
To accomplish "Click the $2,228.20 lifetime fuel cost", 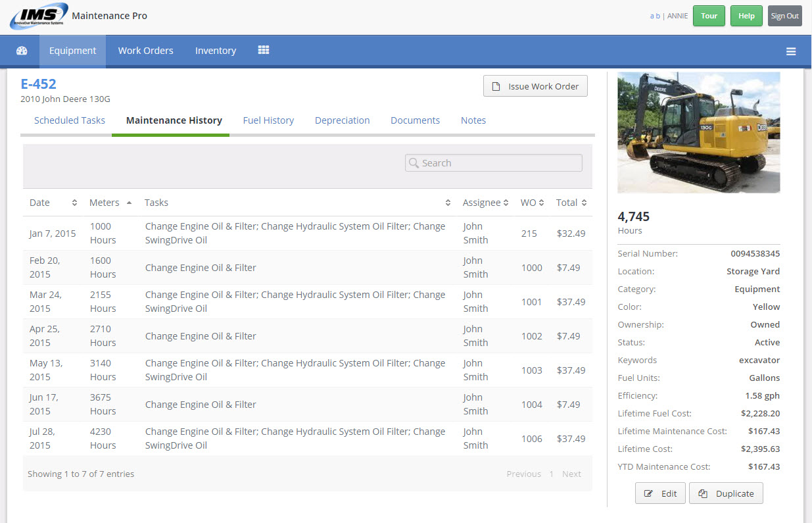I will coord(760,414).
